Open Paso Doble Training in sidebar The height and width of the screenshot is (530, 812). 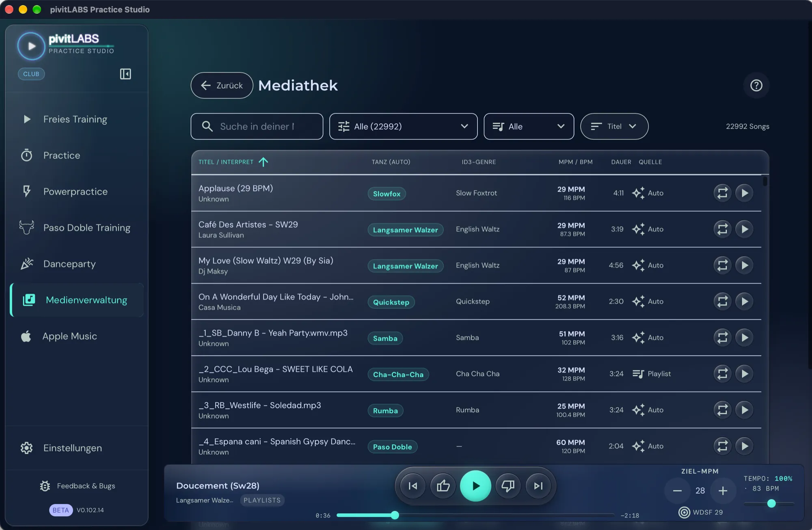tap(77, 228)
